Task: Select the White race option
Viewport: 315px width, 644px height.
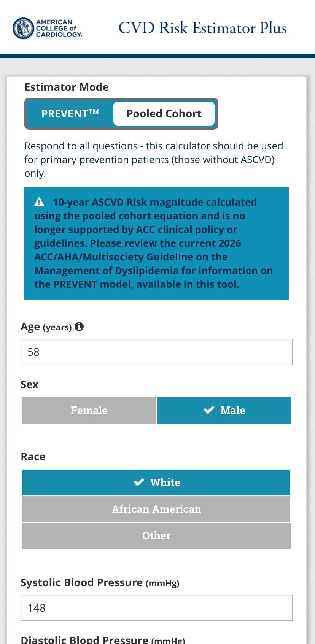Action: [x=156, y=482]
